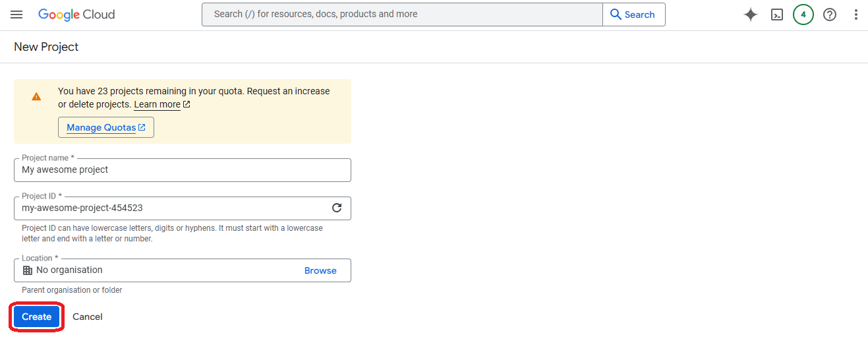Screen dimensions: 868x337
Task: Open notifications badge showing 4
Action: pos(803,15)
